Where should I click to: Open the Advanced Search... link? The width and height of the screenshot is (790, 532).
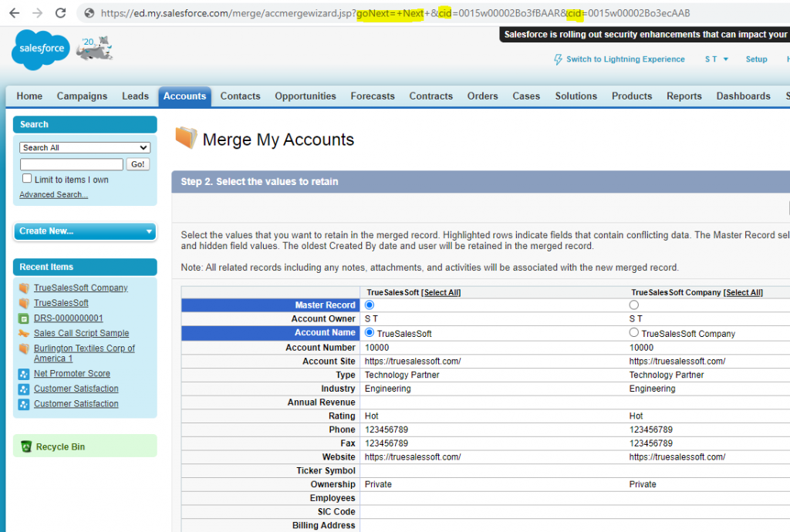click(53, 195)
